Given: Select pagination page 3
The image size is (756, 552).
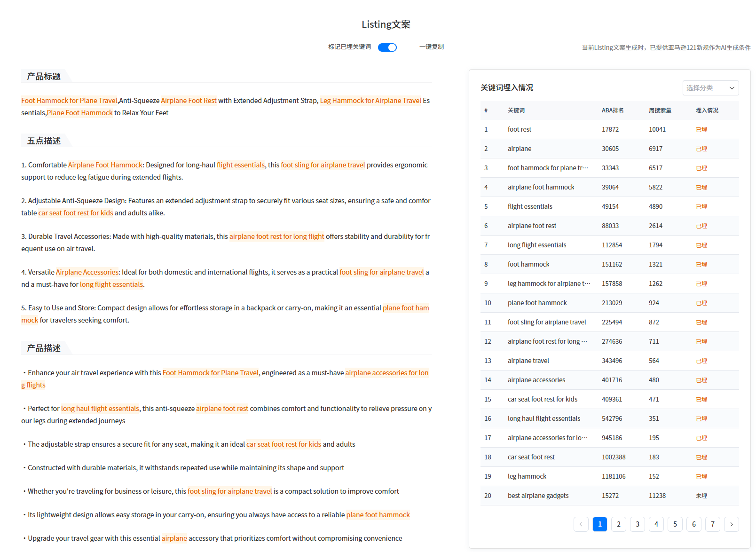Looking at the screenshot, I should coord(638,524).
